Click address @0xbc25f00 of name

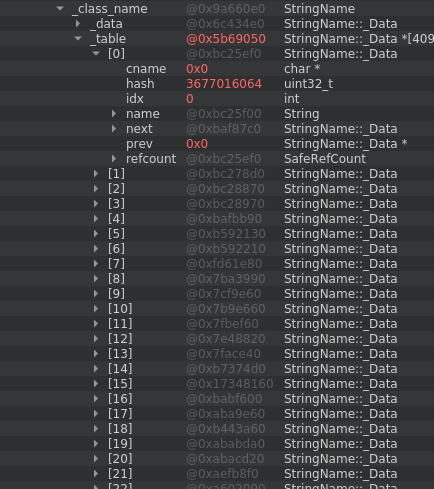click(x=224, y=114)
